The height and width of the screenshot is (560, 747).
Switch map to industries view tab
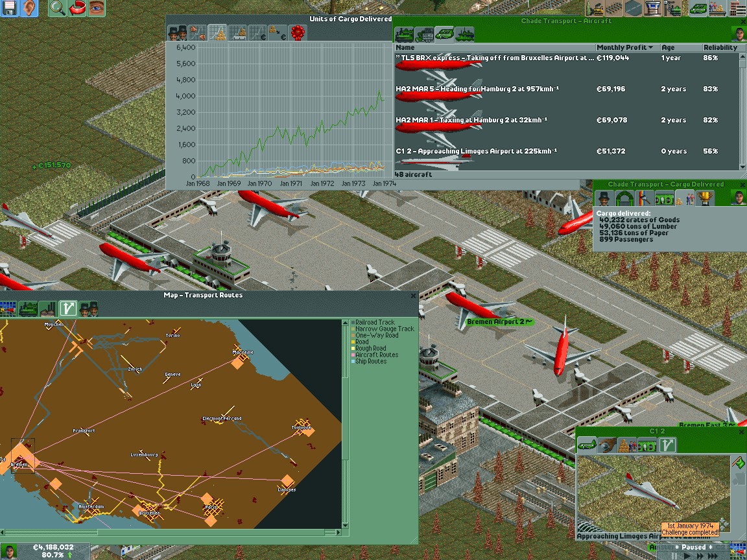tap(47, 309)
